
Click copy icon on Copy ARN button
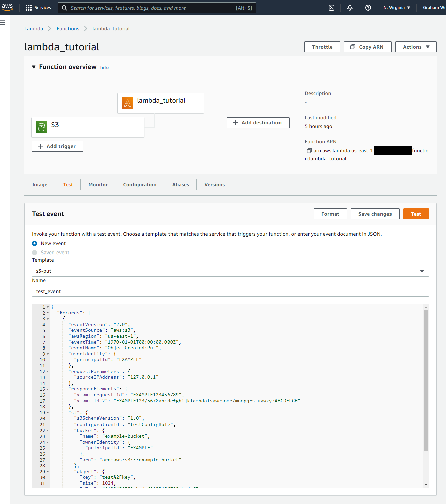tap(353, 47)
